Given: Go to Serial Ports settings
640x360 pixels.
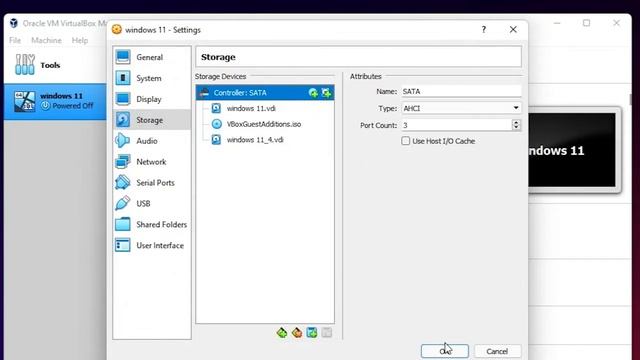Looking at the screenshot, I should (151, 182).
